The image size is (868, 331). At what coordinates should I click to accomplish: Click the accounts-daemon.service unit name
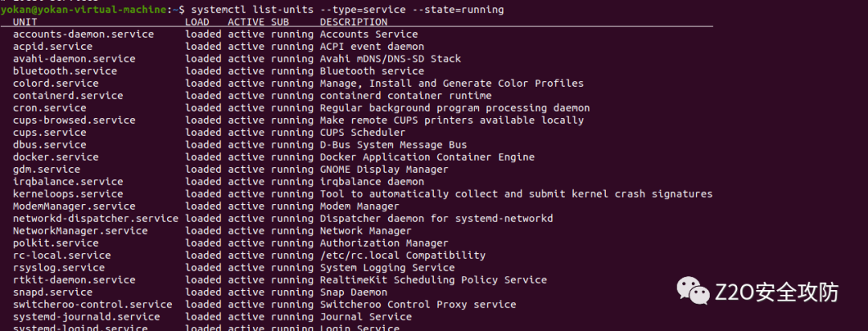pyautogui.click(x=83, y=35)
